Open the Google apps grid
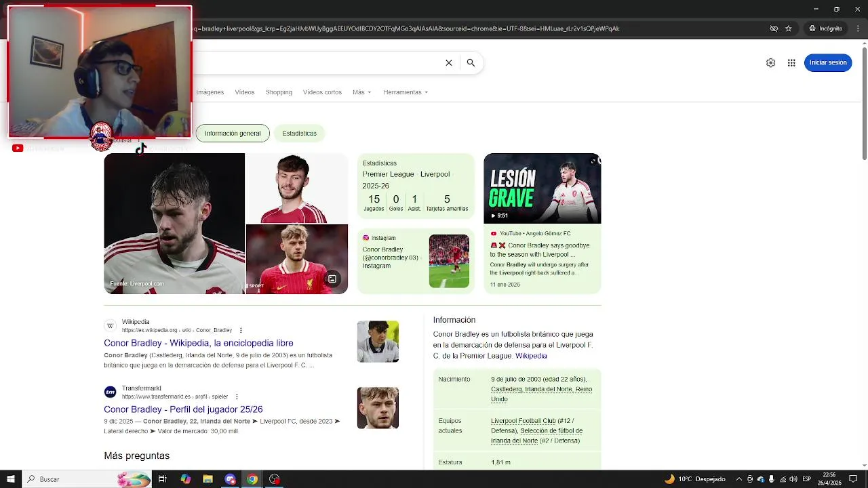 point(791,62)
